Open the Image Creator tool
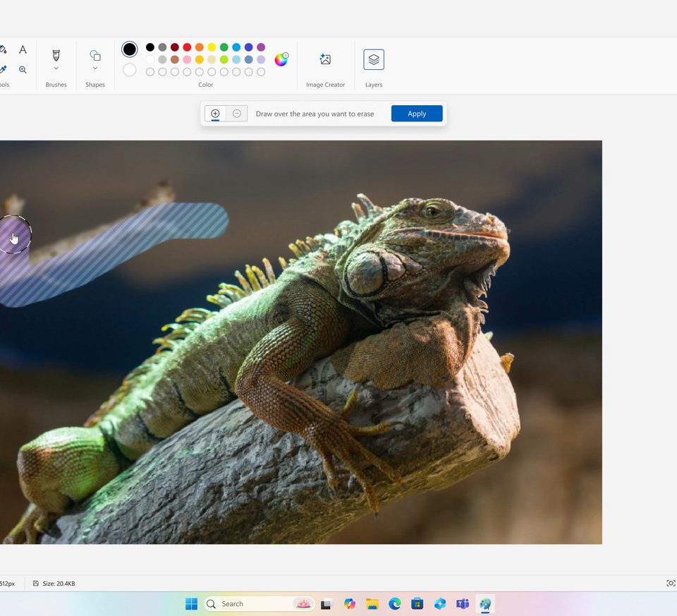 point(325,60)
